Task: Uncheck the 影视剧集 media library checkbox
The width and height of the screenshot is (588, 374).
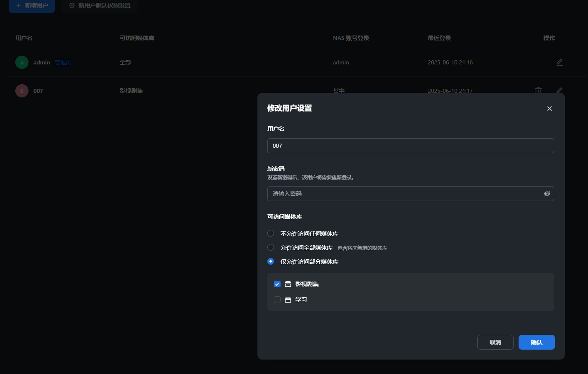Action: click(x=277, y=284)
